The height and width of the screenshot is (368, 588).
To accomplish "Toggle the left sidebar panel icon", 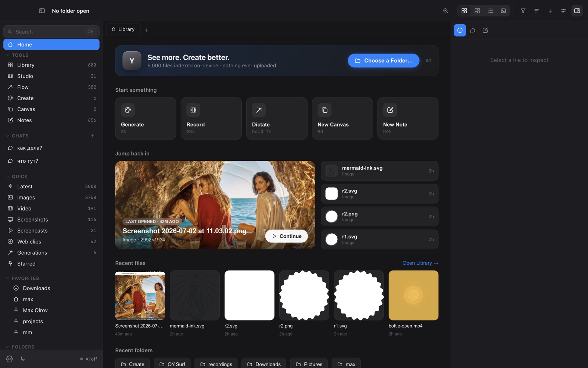I will point(42,11).
